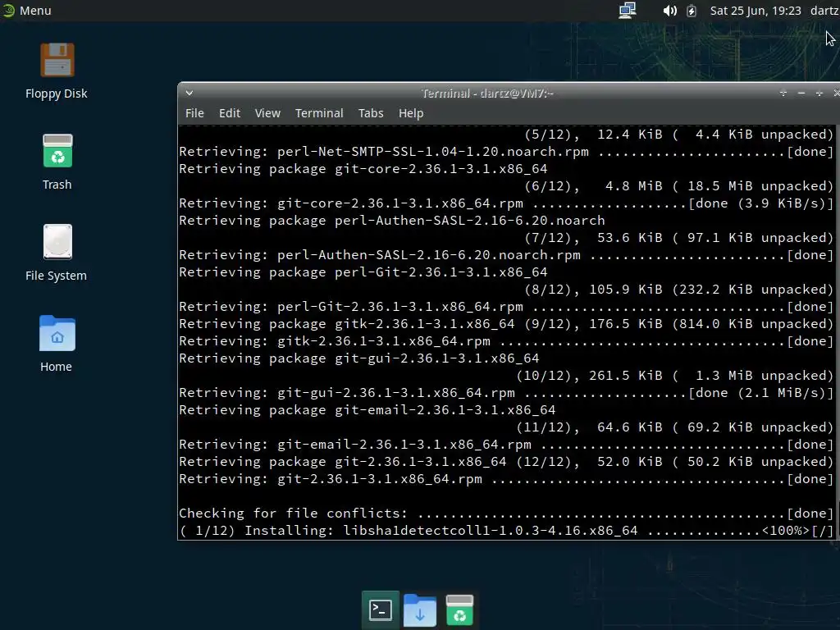Open the Edit menu in Terminal
This screenshot has width=840, height=630.
coord(230,113)
